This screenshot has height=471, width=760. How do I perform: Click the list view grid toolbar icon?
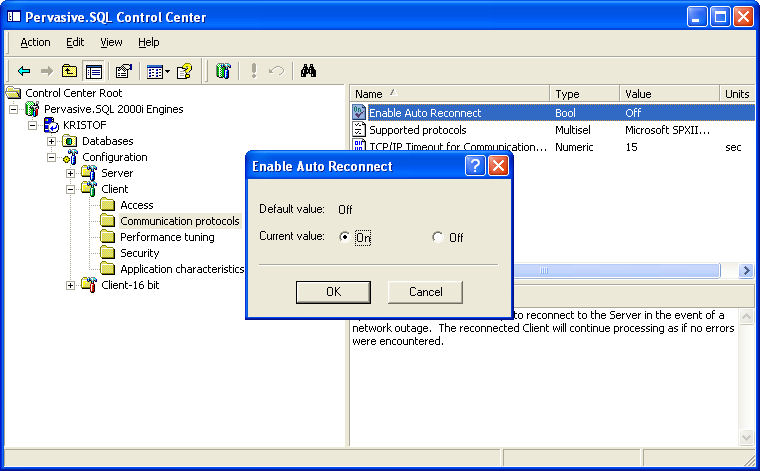coord(155,72)
